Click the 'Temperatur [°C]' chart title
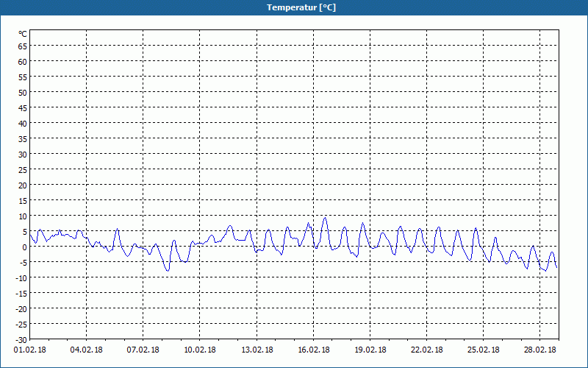Image resolution: width=588 pixels, height=368 pixels. (301, 7)
